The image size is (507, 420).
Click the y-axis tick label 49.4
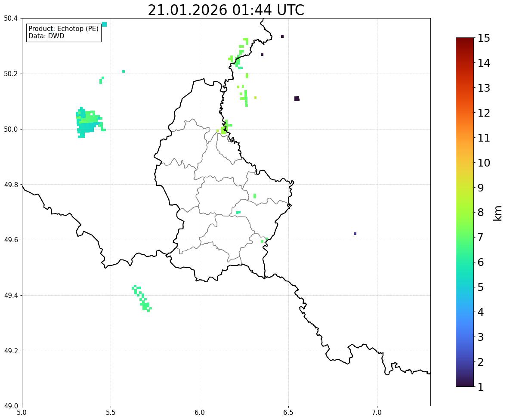pyautogui.click(x=11, y=295)
